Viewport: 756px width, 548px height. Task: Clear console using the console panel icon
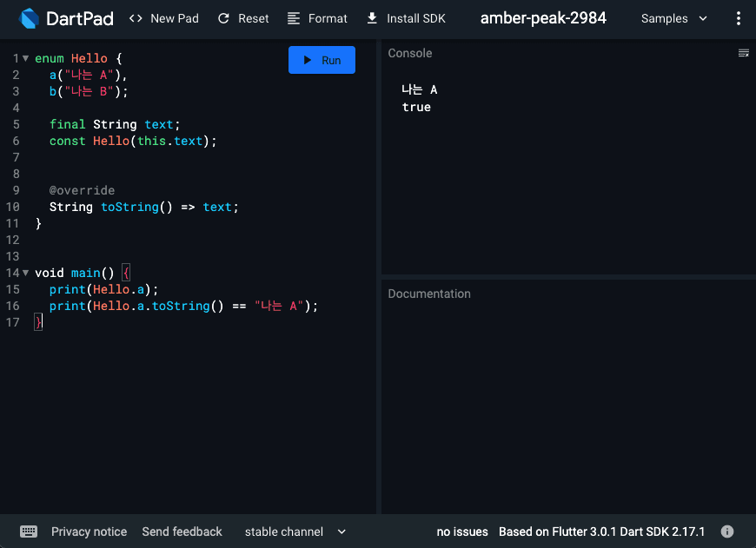click(x=743, y=53)
